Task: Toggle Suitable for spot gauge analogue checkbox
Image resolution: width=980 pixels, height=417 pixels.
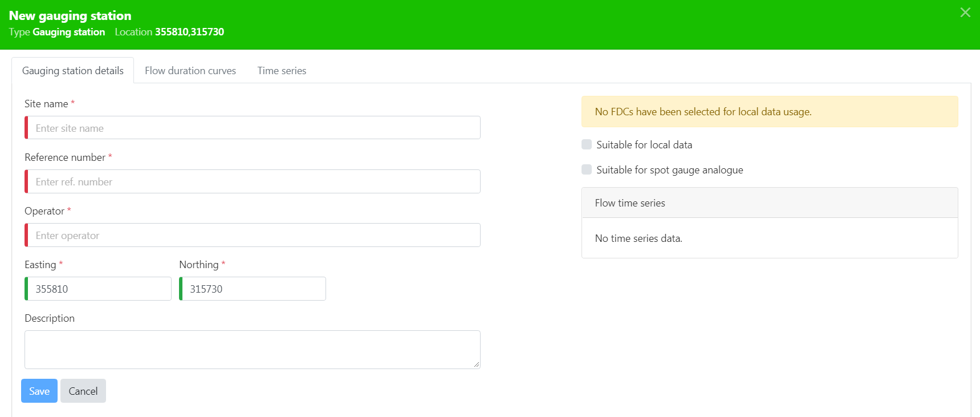Action: 587,169
